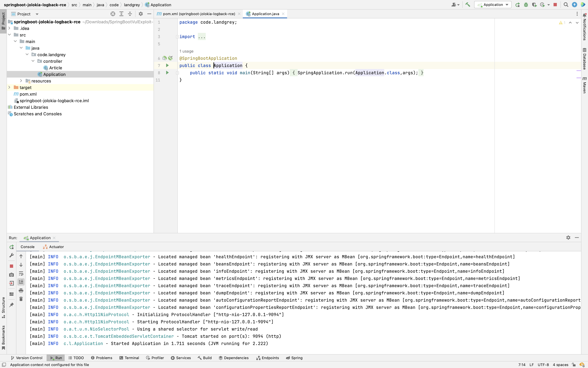Click Expand All in Project panel
588x368 pixels.
click(x=121, y=14)
